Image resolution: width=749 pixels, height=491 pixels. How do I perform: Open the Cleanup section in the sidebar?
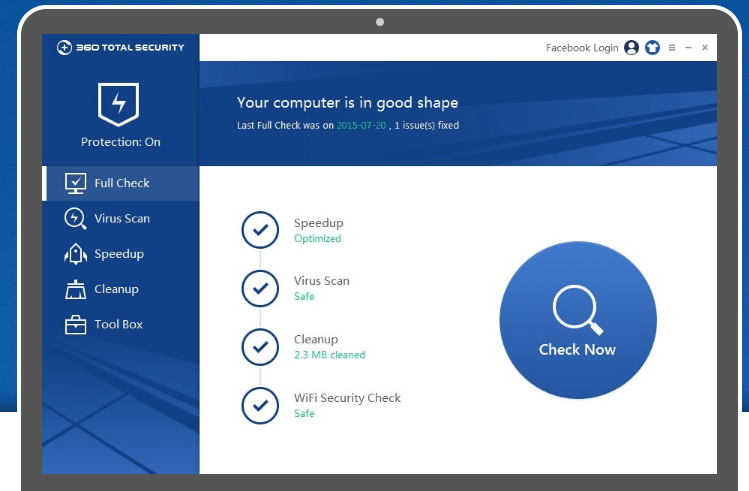(120, 289)
